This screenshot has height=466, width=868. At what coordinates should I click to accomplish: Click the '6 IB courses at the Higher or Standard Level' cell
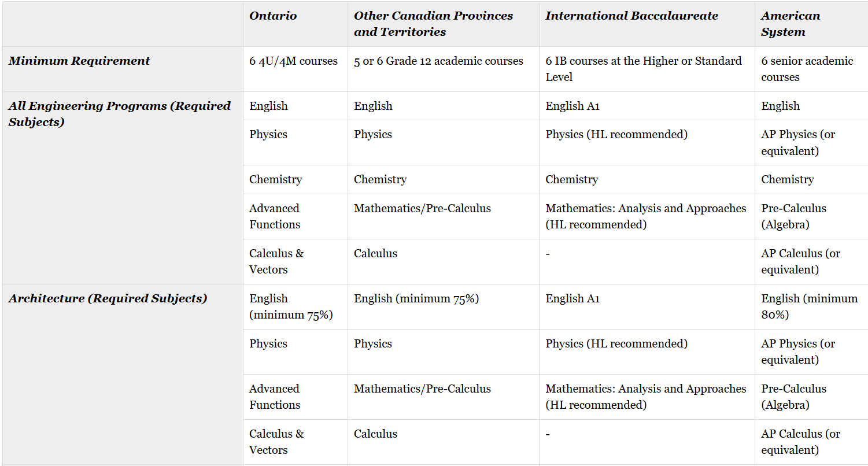[x=643, y=69]
